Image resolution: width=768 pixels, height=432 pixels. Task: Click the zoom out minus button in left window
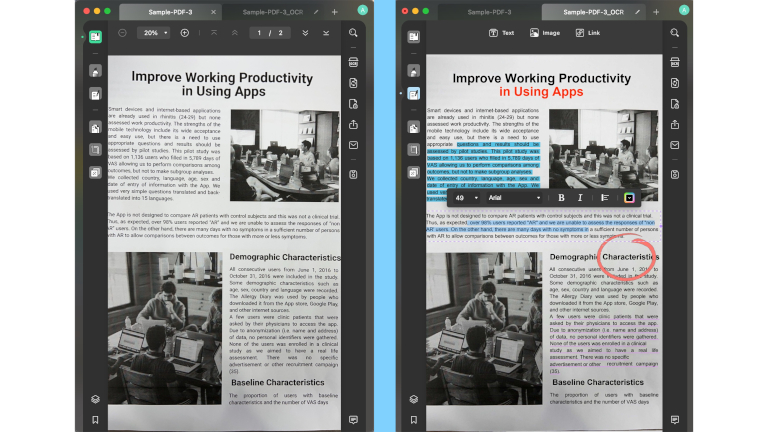click(122, 33)
